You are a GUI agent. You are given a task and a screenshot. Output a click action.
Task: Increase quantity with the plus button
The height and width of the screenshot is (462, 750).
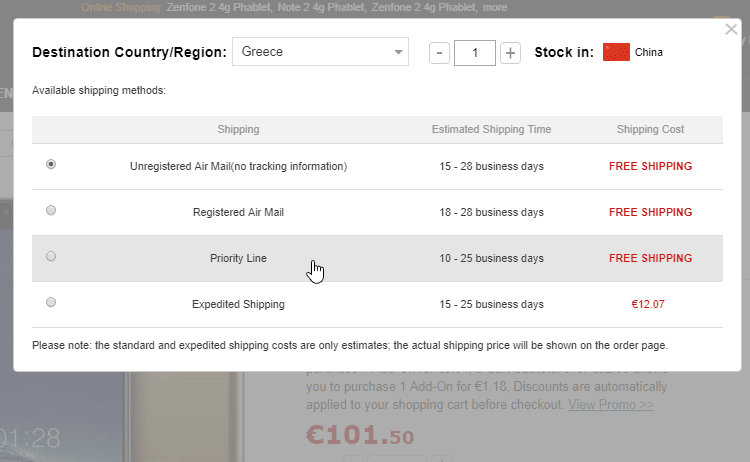click(x=510, y=52)
